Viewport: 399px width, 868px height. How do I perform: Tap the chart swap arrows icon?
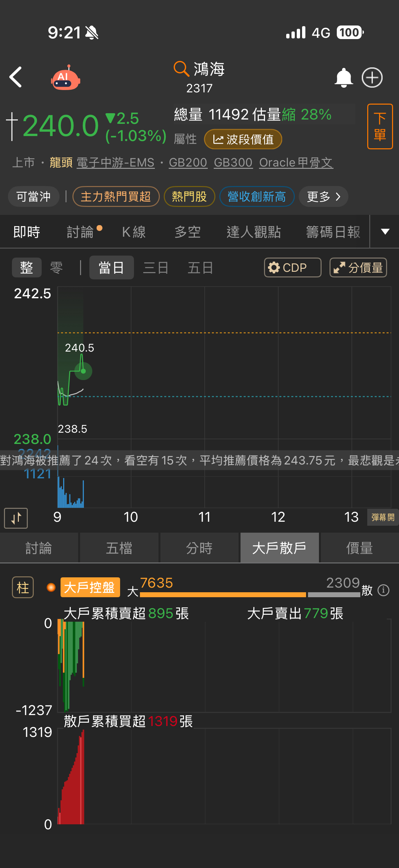(16, 518)
